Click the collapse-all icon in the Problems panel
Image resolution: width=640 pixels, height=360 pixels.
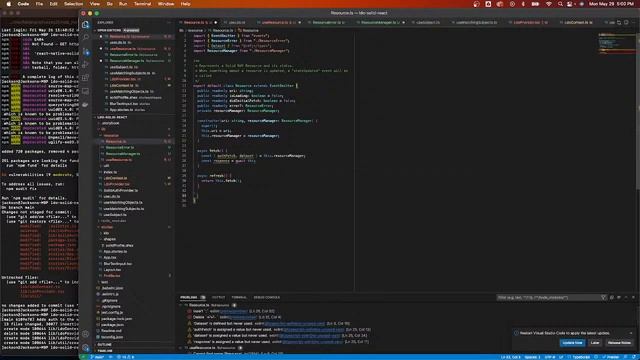pos(611,298)
